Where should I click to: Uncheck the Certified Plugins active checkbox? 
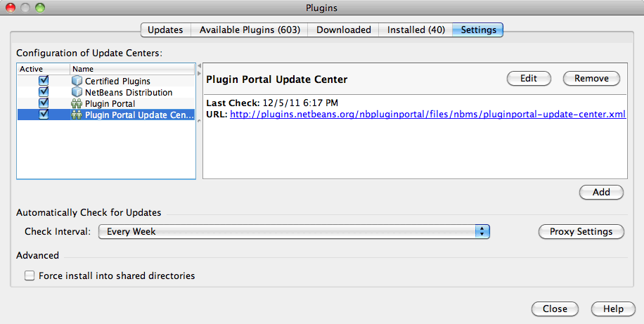click(44, 82)
